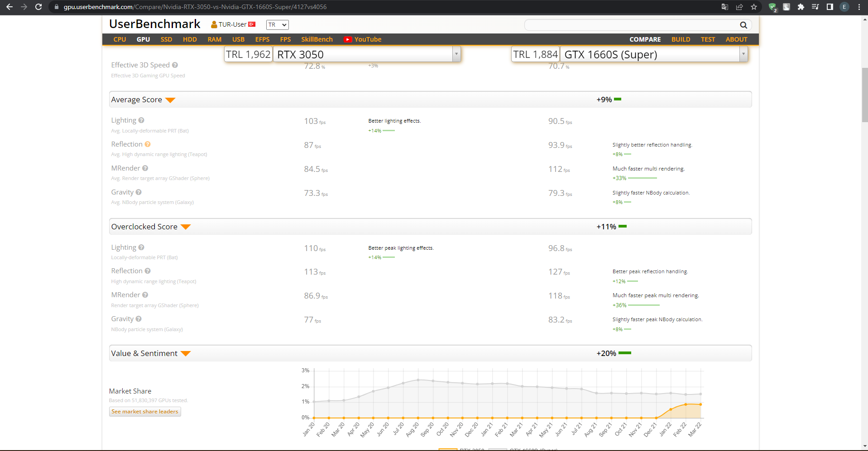The width and height of the screenshot is (868, 451).
Task: Toggle the browser side panel icon
Action: (830, 7)
